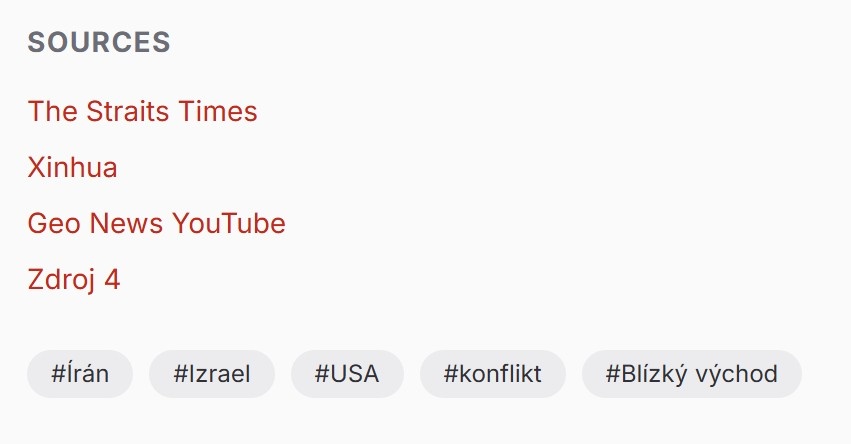
Task: Open the Geo News YouTube link
Action: click(x=156, y=223)
